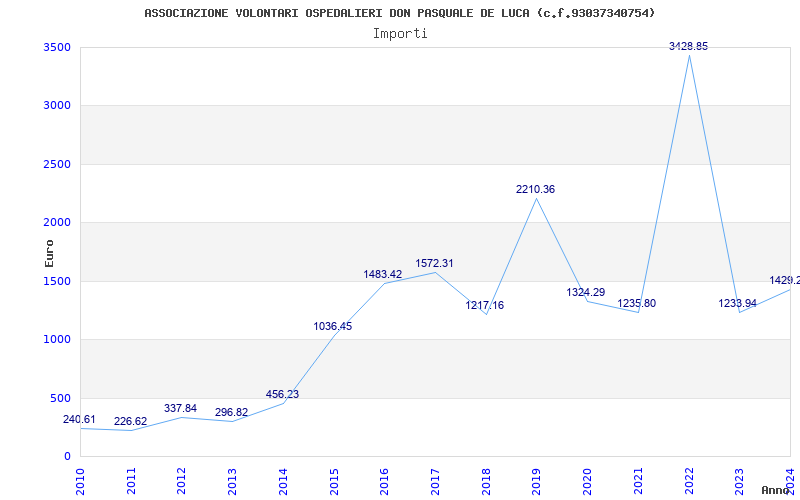Click the data value 226.62
The width and height of the screenshot is (800, 500).
coord(130,421)
